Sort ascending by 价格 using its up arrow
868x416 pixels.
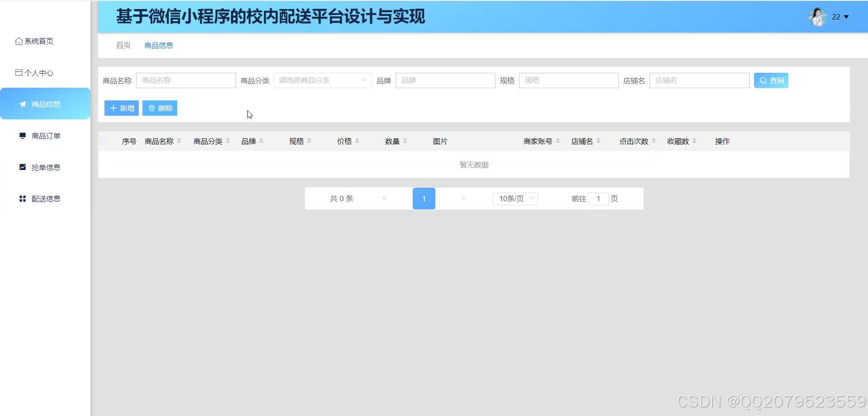point(357,138)
